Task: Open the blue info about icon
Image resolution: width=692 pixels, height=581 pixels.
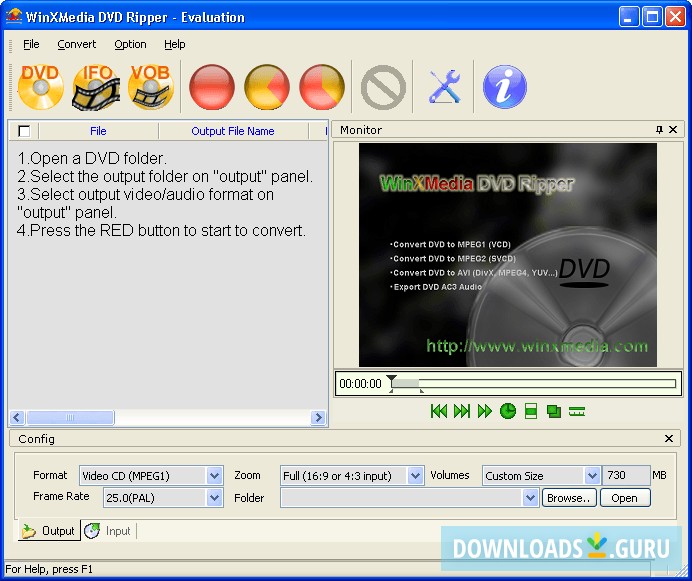Action: point(504,87)
